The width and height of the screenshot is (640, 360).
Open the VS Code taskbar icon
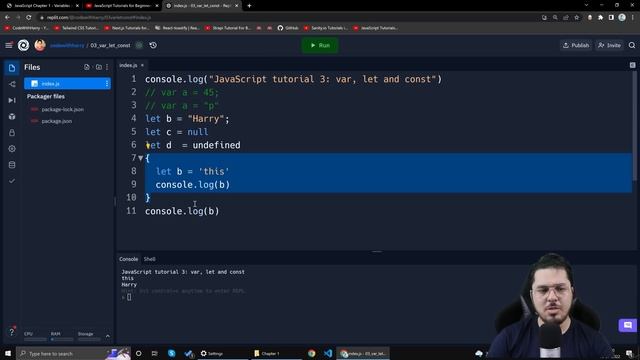tap(328, 353)
